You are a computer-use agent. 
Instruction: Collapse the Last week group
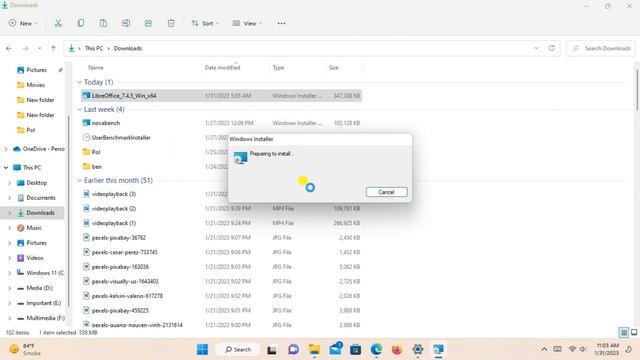80,109
